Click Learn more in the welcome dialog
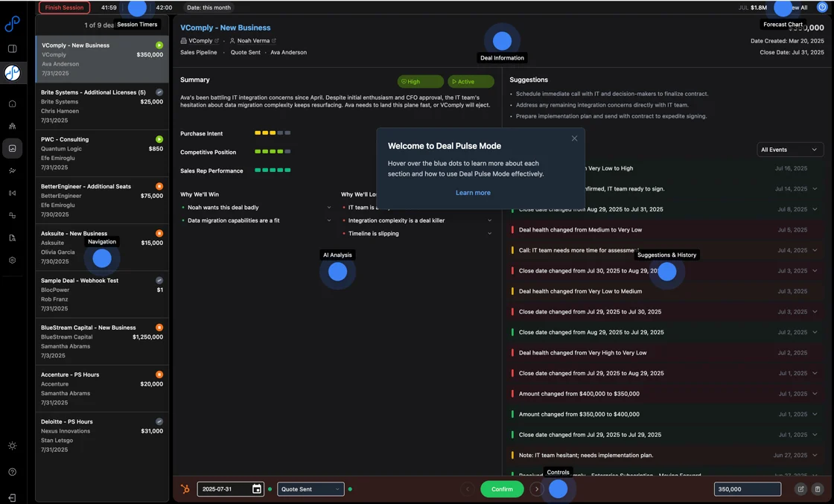 [473, 192]
